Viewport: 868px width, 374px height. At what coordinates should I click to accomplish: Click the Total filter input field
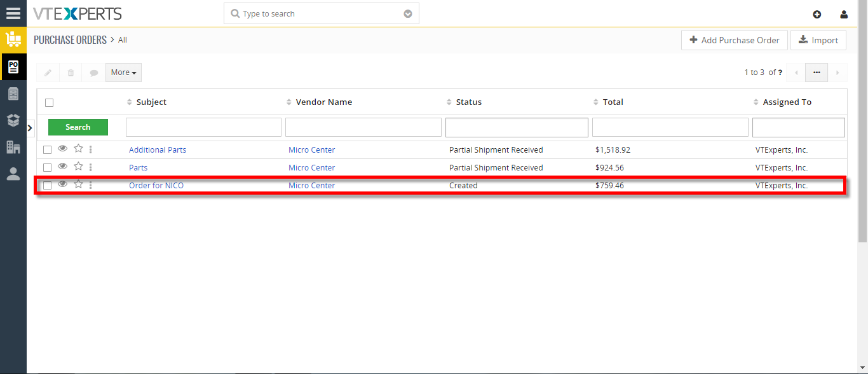point(670,127)
